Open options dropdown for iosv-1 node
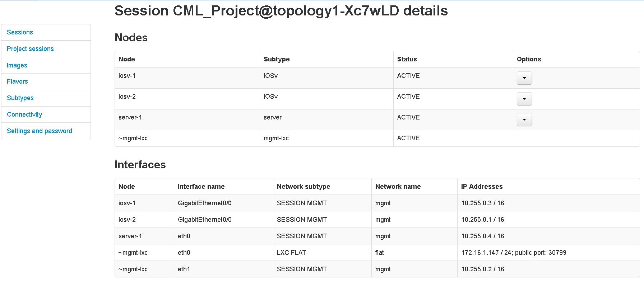The image size is (644, 281). tap(524, 78)
